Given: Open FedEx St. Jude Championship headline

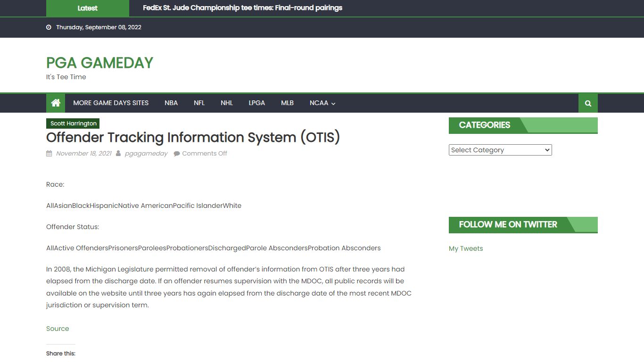Looking at the screenshot, I should click(x=242, y=8).
